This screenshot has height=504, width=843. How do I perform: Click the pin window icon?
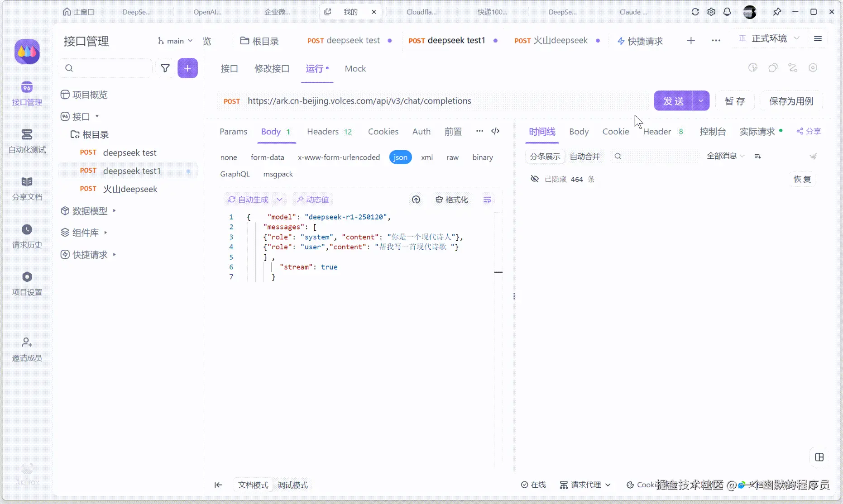777,12
